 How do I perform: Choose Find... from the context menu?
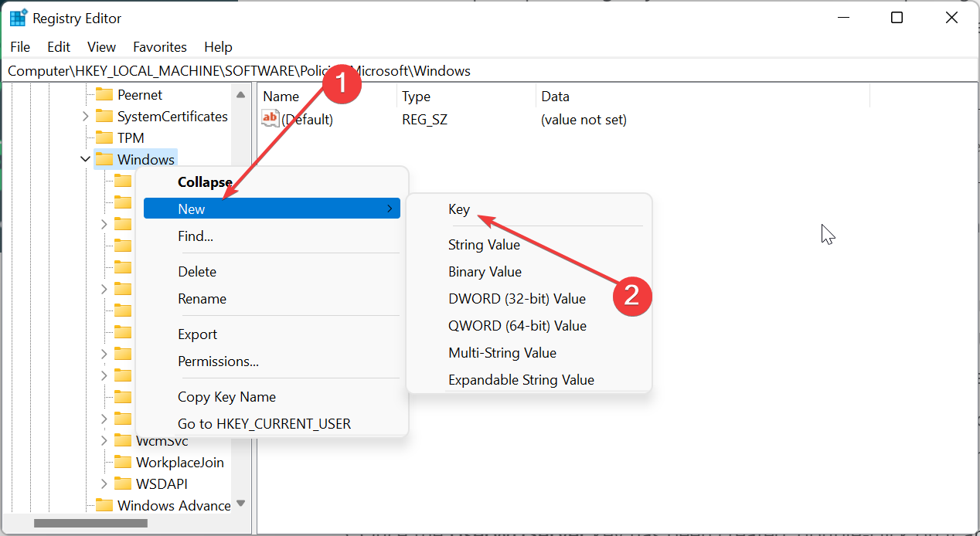[272, 236]
